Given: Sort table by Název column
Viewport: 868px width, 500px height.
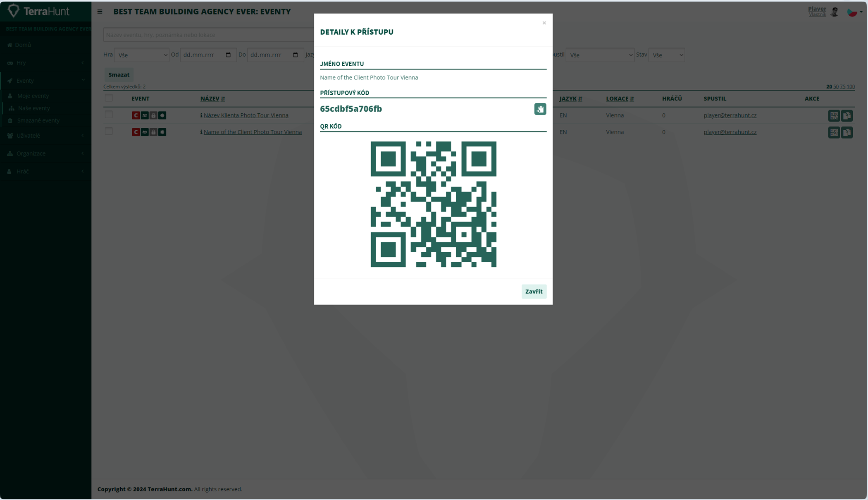Looking at the screenshot, I should coord(212,99).
